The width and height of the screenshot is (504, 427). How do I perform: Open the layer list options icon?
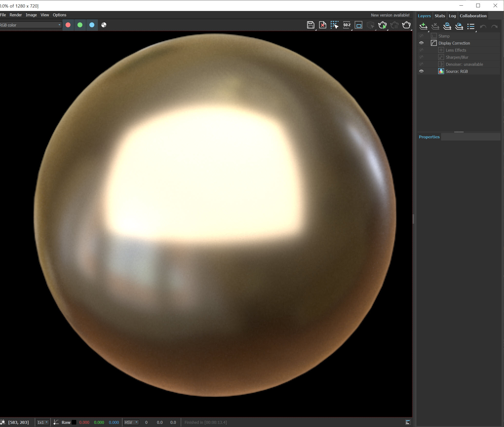tap(471, 26)
